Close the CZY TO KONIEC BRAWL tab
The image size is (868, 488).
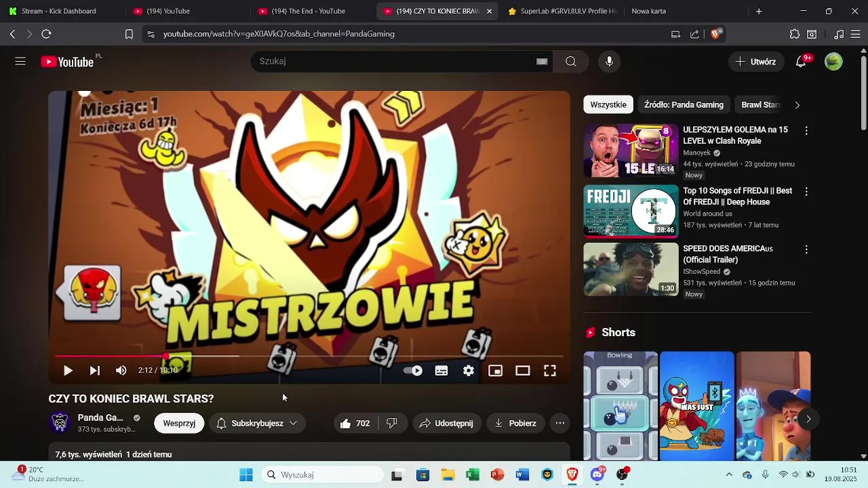tap(490, 11)
